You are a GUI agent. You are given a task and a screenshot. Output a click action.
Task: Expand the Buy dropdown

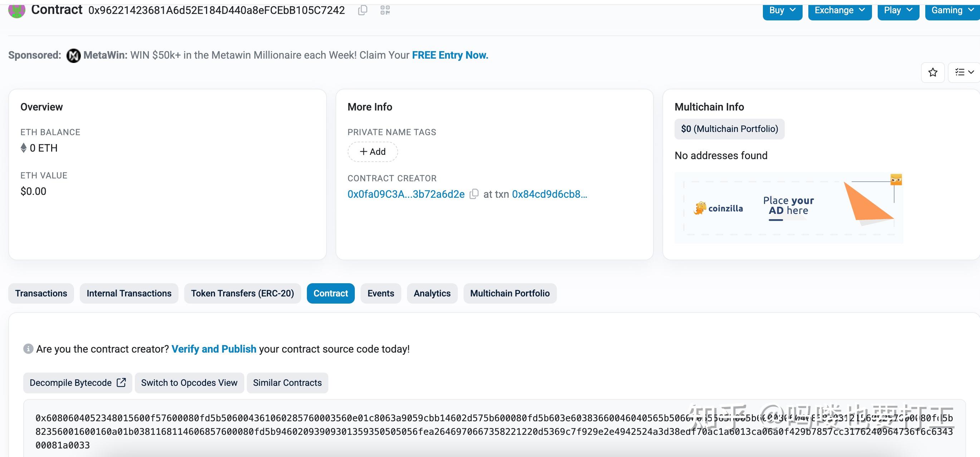(x=782, y=11)
